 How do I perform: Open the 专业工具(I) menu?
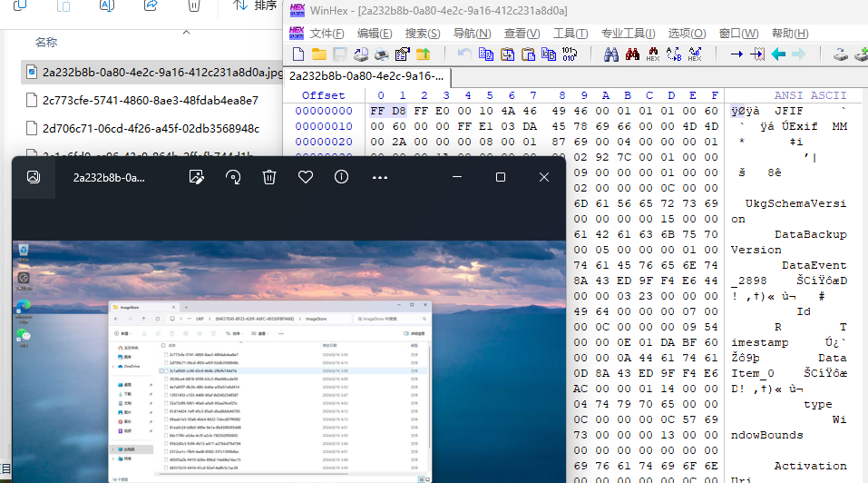click(628, 33)
